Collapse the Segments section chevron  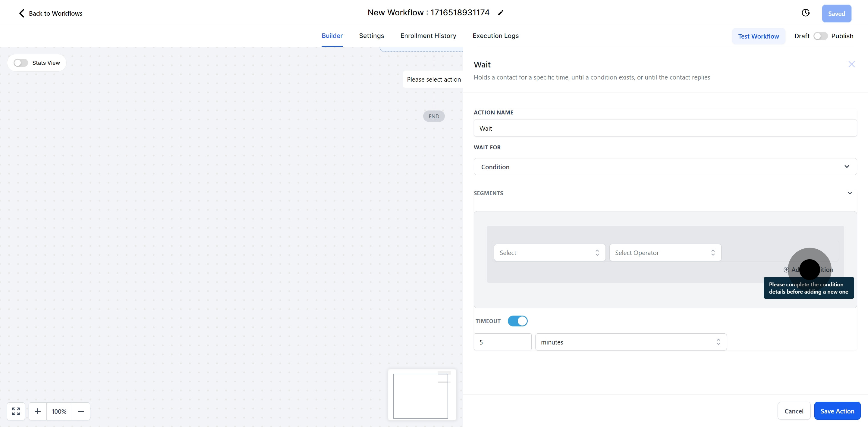tap(850, 193)
